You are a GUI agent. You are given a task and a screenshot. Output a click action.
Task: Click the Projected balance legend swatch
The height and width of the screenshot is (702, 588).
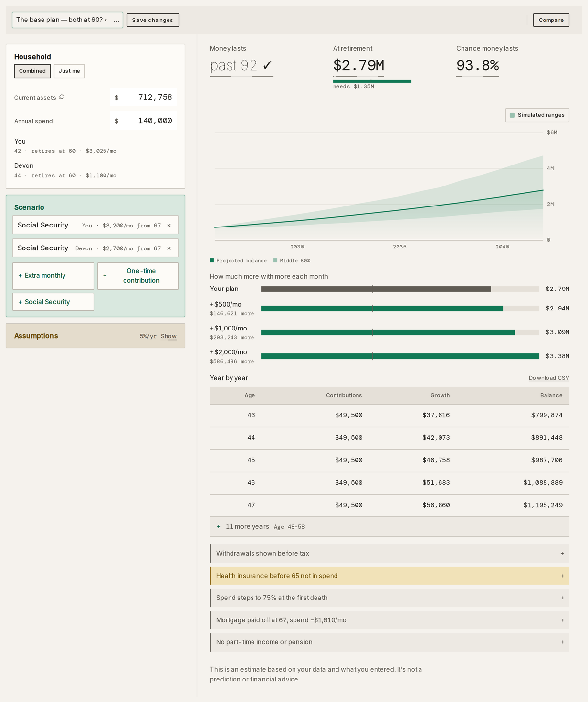[x=212, y=261]
